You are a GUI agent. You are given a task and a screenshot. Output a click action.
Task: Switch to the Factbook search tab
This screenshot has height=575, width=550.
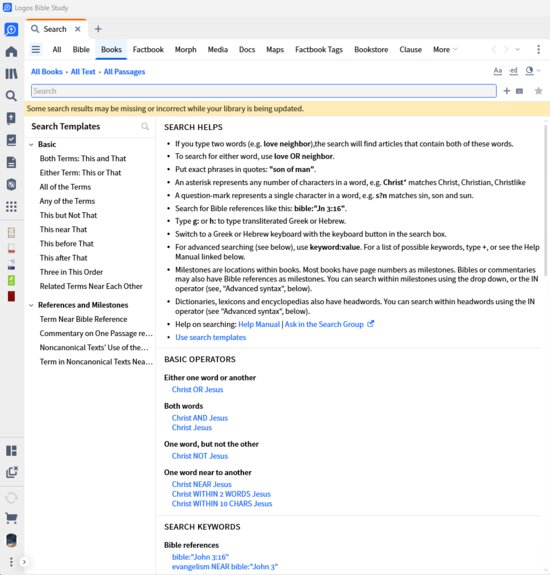148,50
